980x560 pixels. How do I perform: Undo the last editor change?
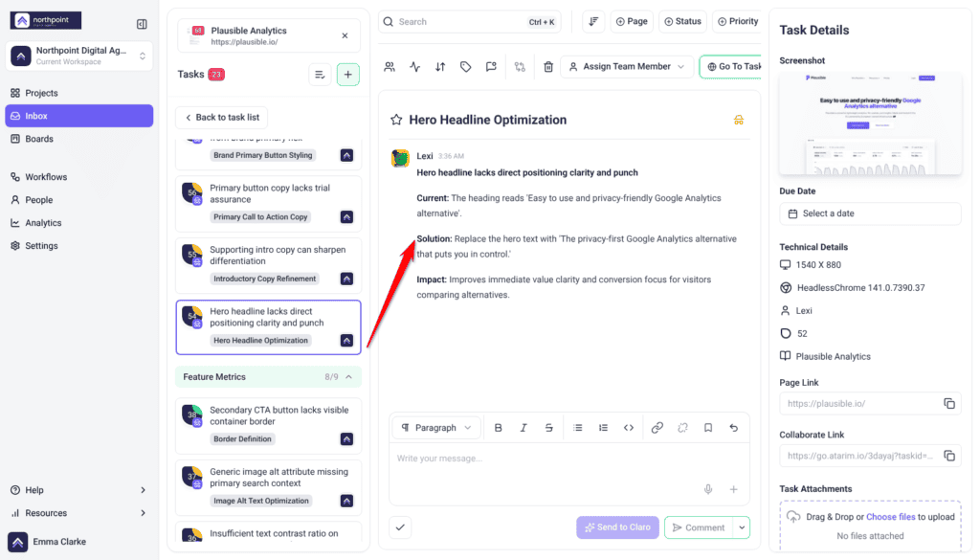coord(734,428)
